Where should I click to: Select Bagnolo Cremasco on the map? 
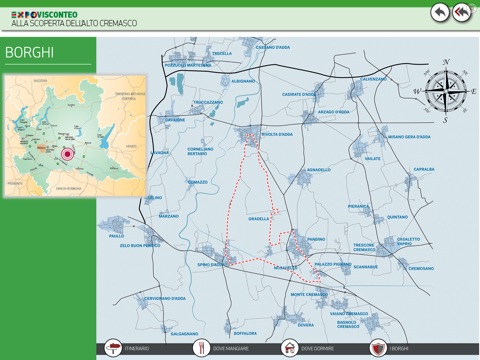pyautogui.click(x=347, y=324)
